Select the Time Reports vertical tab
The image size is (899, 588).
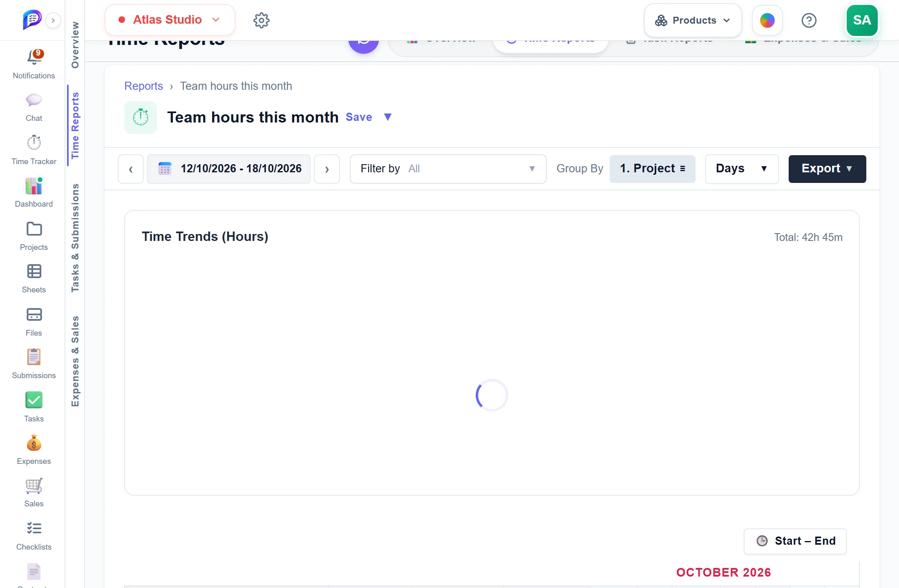[x=75, y=126]
